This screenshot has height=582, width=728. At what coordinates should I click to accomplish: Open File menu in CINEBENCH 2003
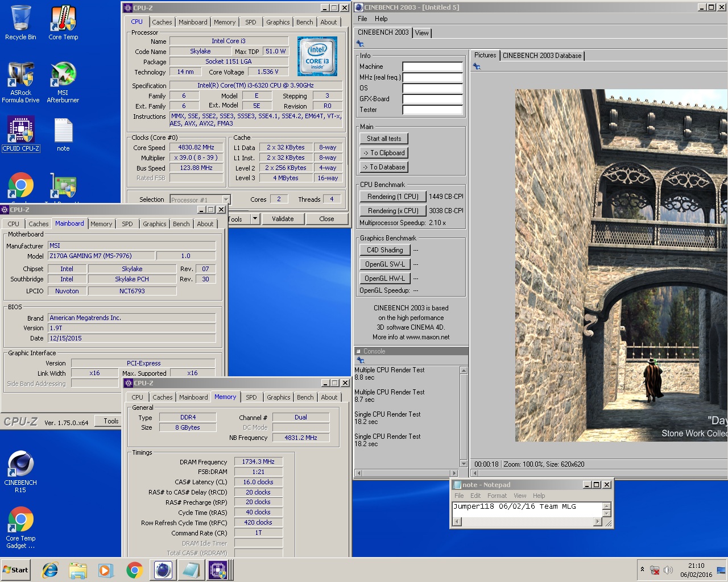[x=362, y=19]
